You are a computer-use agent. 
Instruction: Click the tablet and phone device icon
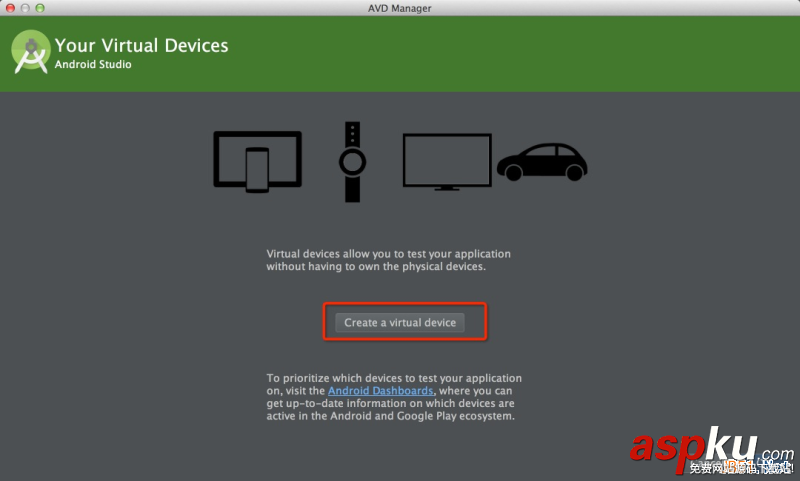click(258, 162)
